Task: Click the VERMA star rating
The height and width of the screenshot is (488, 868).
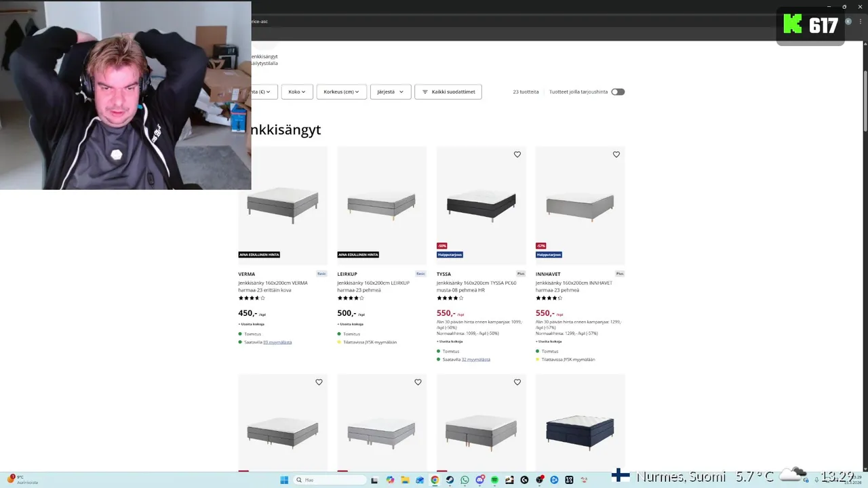Action: click(252, 298)
